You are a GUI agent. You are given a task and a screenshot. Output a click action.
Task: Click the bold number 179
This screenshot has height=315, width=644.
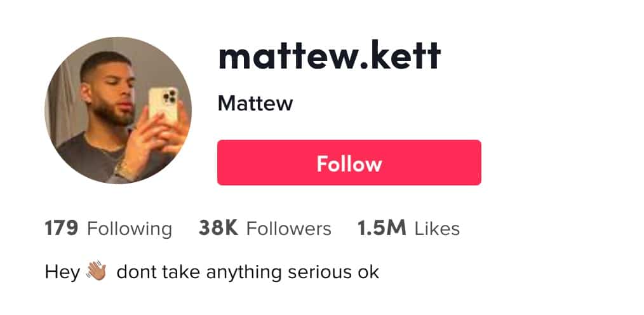(61, 229)
